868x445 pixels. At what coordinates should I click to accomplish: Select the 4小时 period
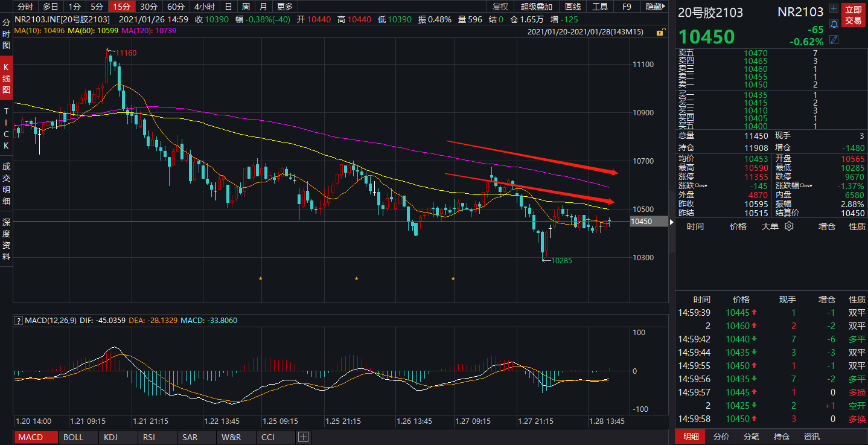click(x=203, y=7)
